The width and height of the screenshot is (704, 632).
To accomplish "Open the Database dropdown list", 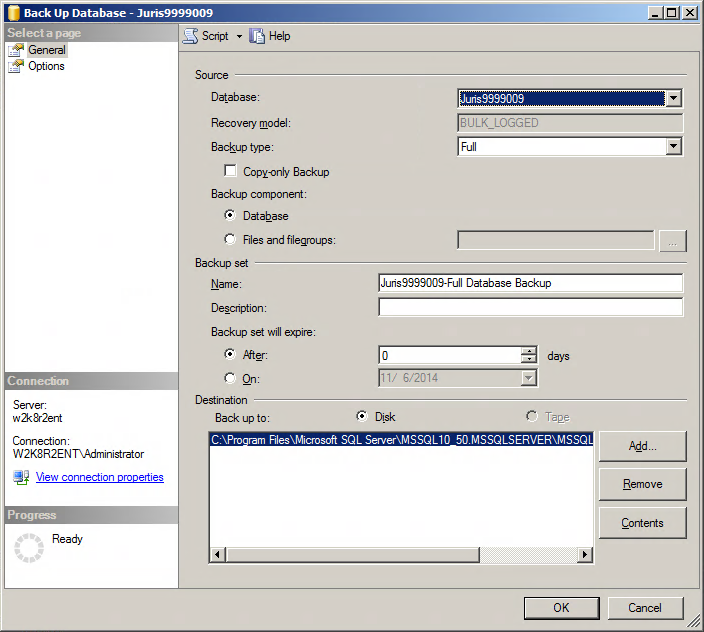I will pyautogui.click(x=673, y=98).
